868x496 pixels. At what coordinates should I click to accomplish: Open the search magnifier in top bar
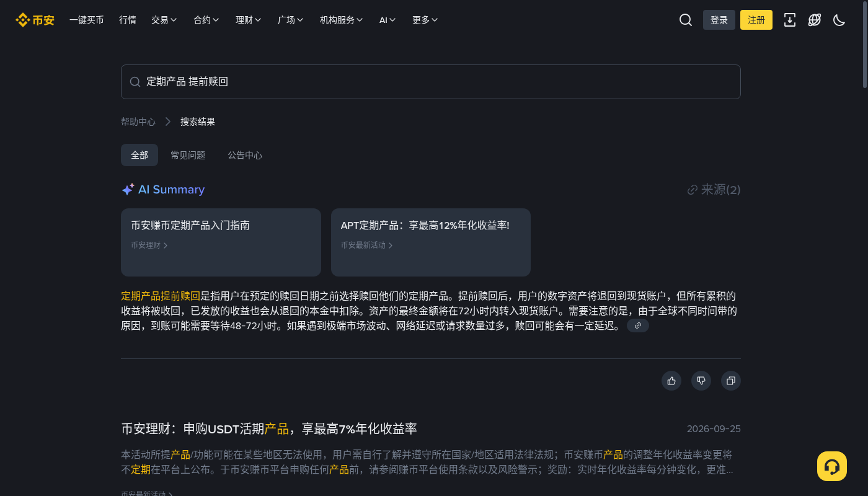point(686,20)
